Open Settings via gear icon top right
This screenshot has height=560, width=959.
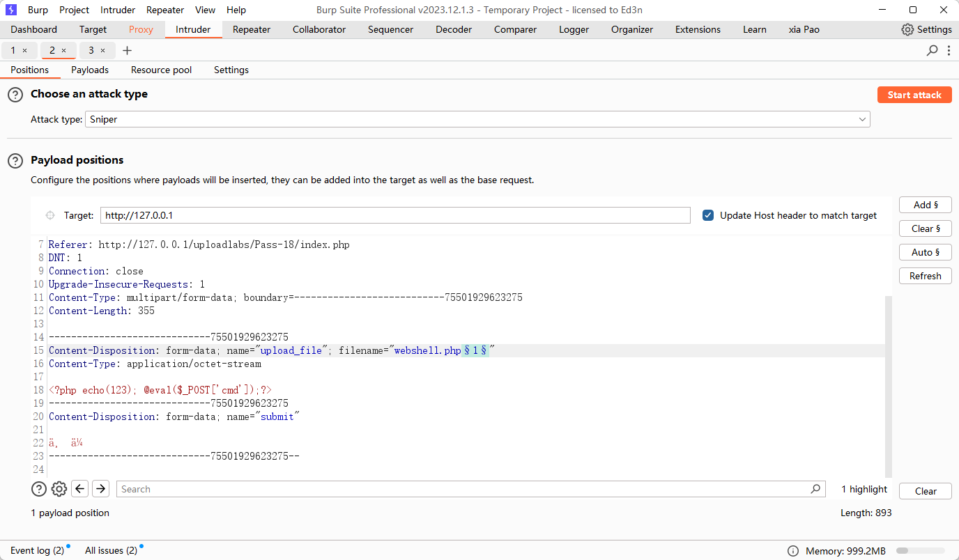[907, 29]
